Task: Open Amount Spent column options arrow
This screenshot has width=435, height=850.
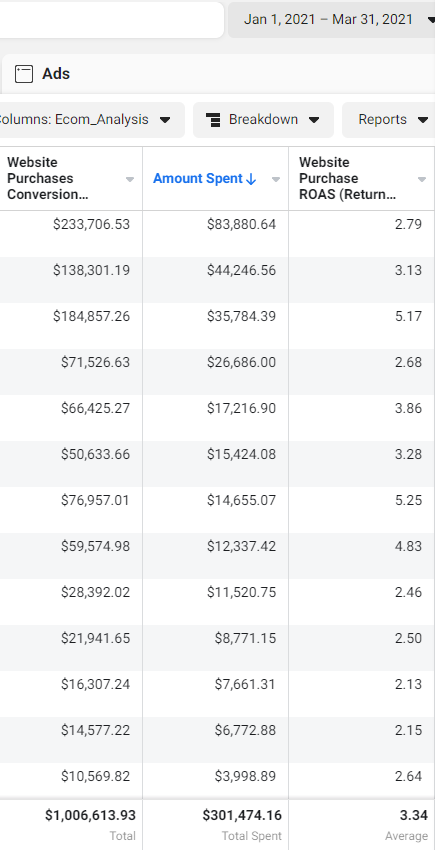Action: click(x=276, y=179)
